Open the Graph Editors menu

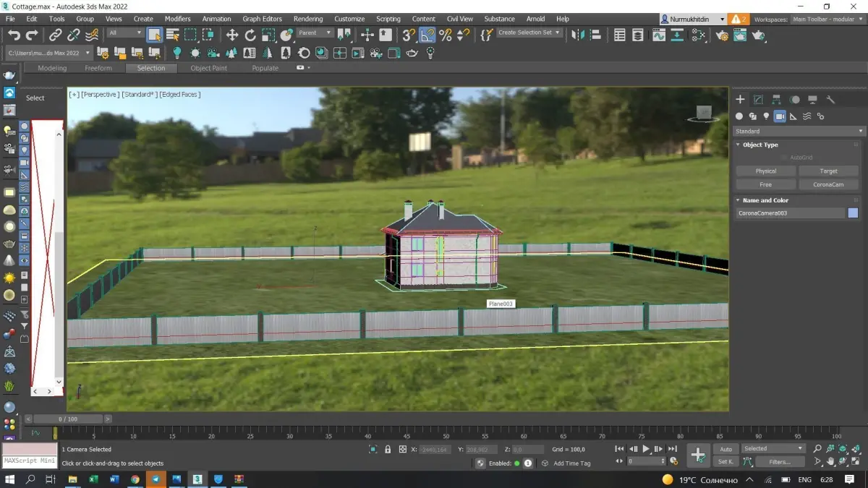click(262, 19)
